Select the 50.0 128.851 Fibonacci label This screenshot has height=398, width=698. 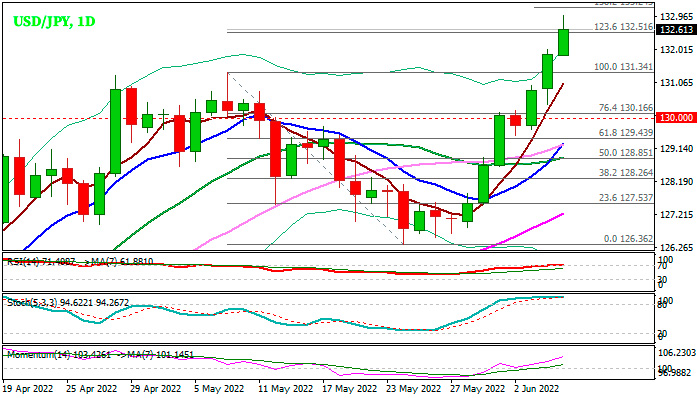(x=626, y=153)
